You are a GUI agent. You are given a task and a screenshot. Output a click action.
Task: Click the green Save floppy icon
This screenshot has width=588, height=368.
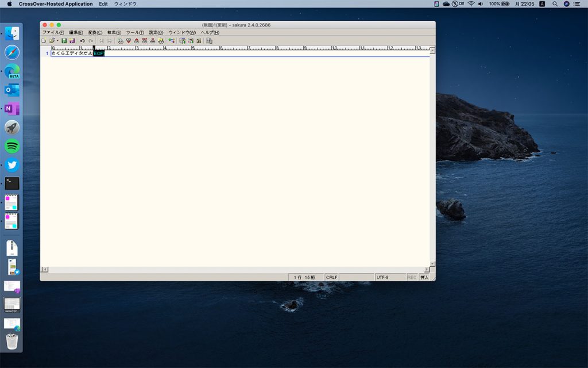click(64, 41)
